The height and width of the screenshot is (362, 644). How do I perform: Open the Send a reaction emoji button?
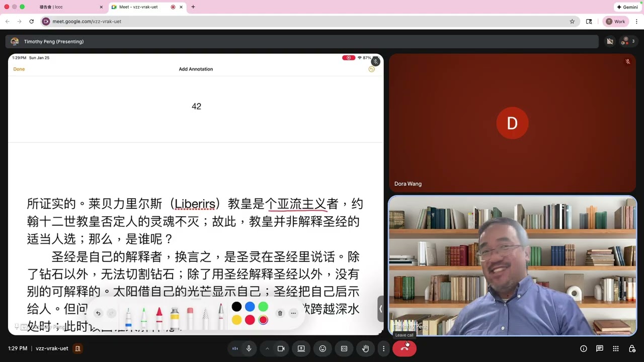point(323,348)
